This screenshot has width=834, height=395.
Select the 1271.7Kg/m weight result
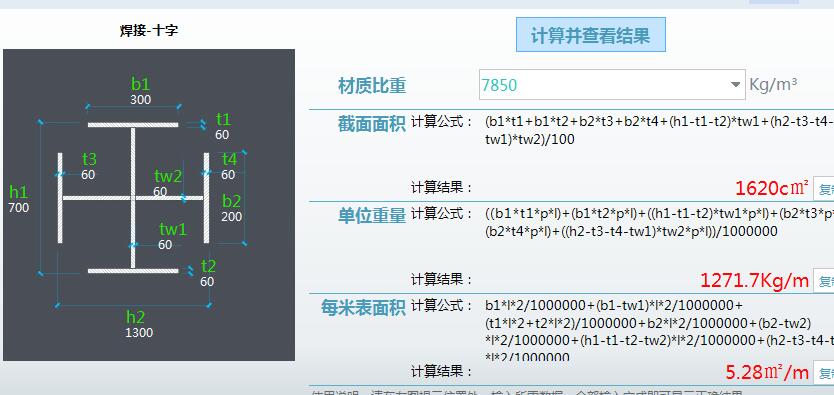754,280
